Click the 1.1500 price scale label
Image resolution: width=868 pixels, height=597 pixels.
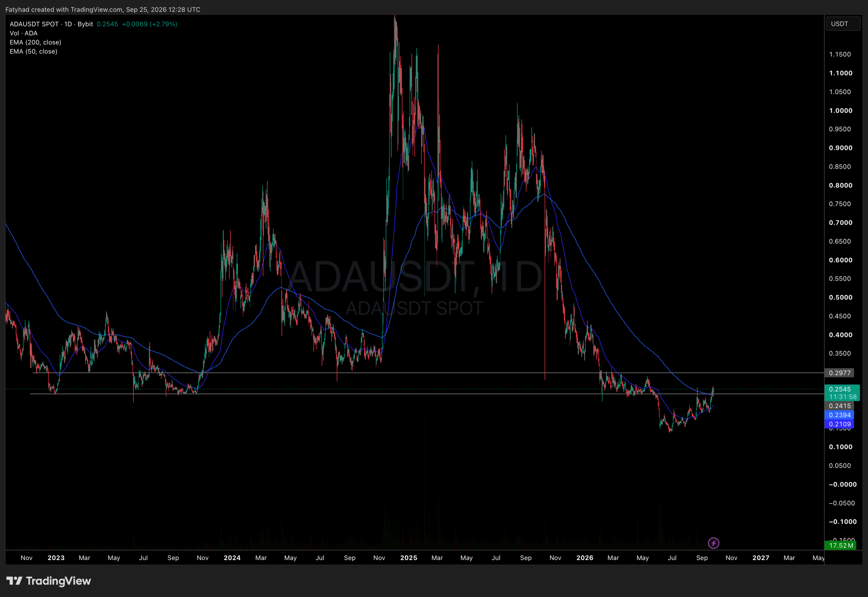(840, 55)
